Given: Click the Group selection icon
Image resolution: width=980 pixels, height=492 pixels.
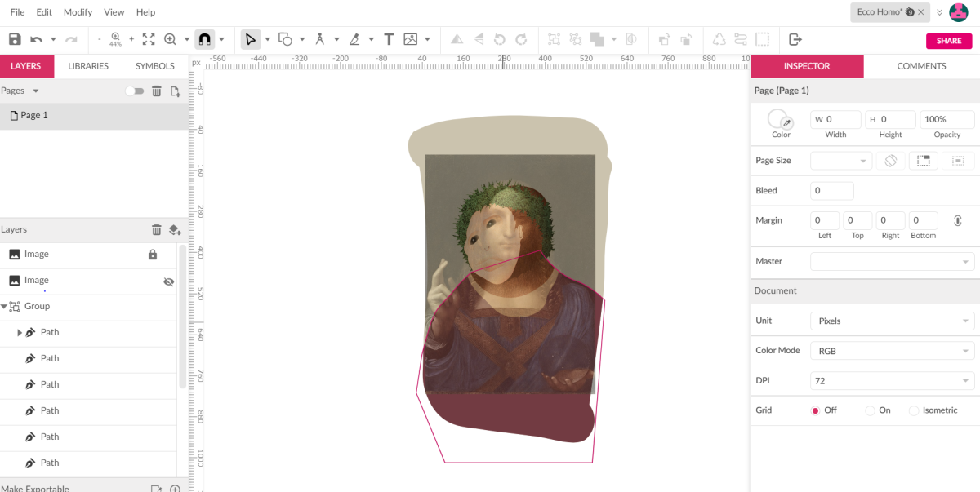Looking at the screenshot, I should pos(555,39).
